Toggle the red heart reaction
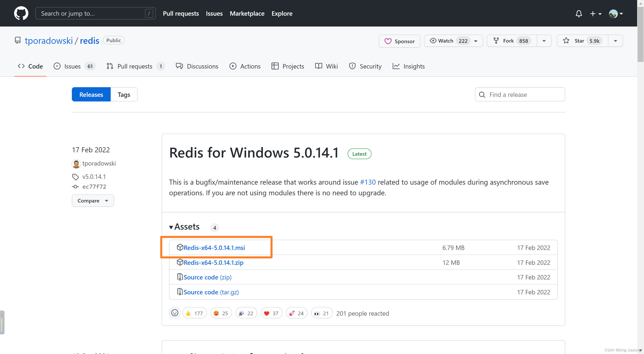This screenshot has height=354, width=644. click(271, 313)
